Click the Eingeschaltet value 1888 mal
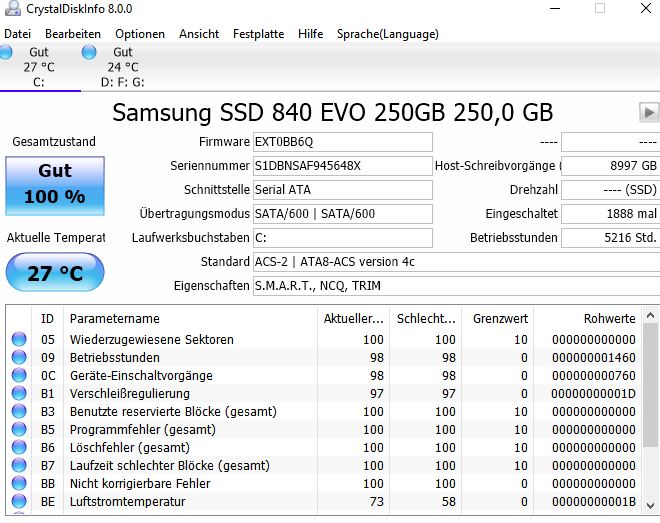660x523 pixels. coord(611,214)
